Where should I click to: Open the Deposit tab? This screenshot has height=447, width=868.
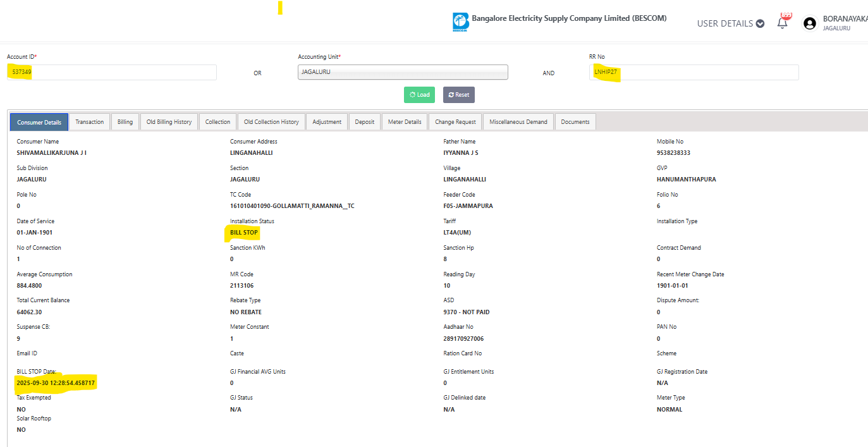[365, 122]
